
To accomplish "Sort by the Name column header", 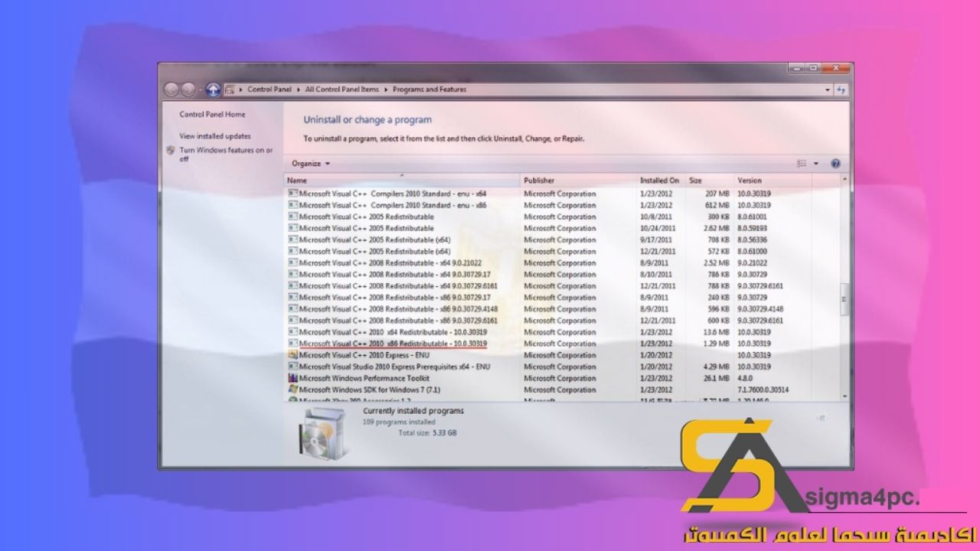I will (x=403, y=181).
